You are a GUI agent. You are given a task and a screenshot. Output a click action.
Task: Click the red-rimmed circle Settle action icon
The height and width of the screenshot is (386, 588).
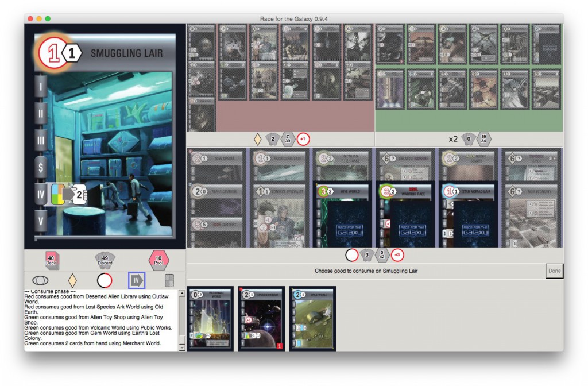coord(104,280)
